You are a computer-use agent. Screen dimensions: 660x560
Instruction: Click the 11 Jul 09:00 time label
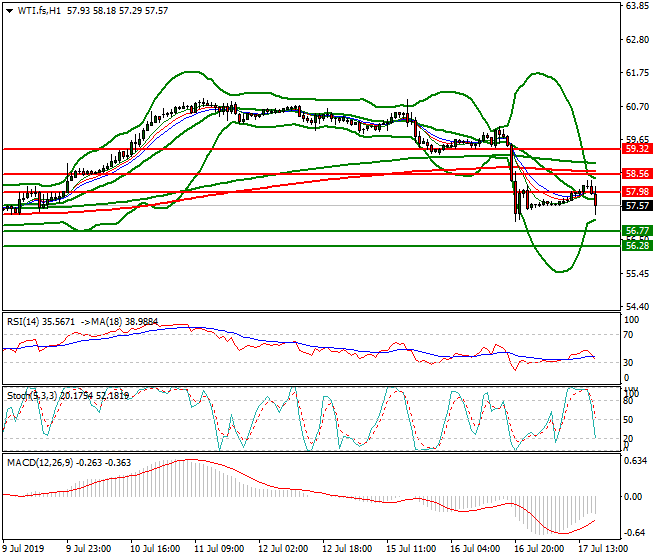click(220, 549)
